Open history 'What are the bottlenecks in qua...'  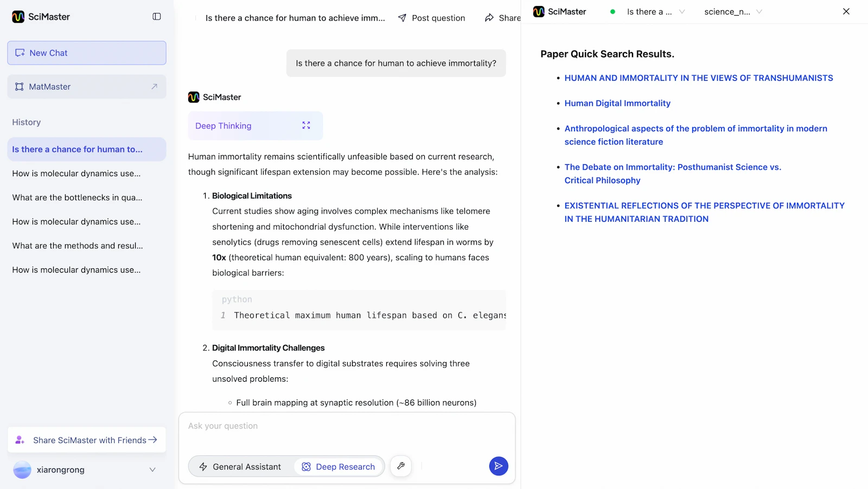(x=78, y=197)
